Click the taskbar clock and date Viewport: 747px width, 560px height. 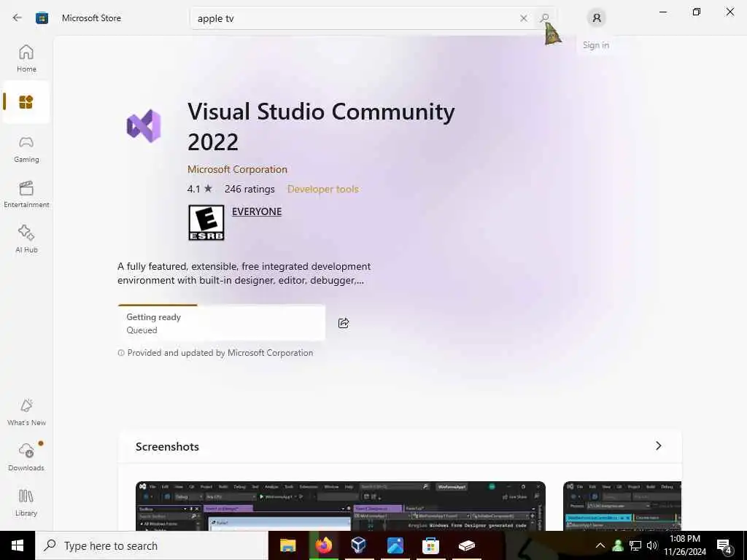coord(685,545)
